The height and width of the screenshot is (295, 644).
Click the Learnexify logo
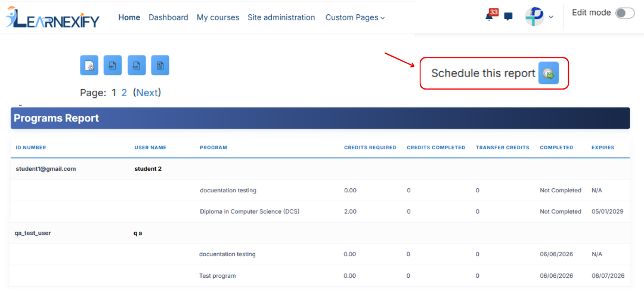point(52,17)
